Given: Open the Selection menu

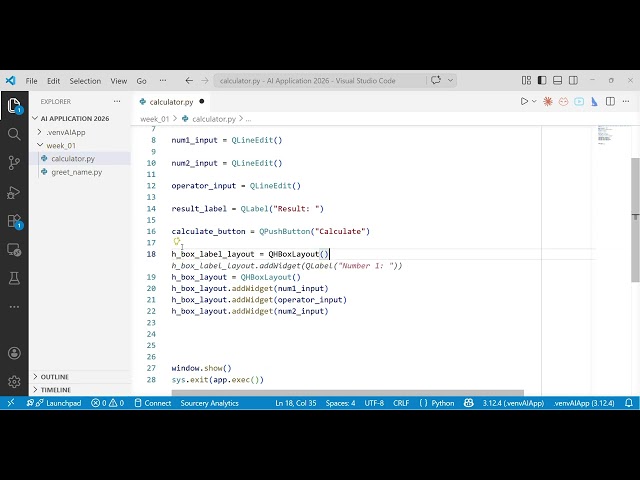Looking at the screenshot, I should click(x=85, y=81).
